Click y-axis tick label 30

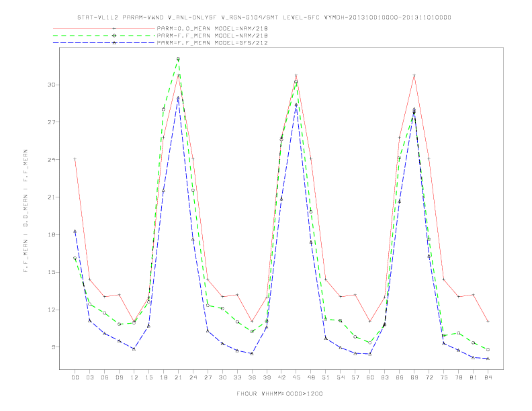51,85
